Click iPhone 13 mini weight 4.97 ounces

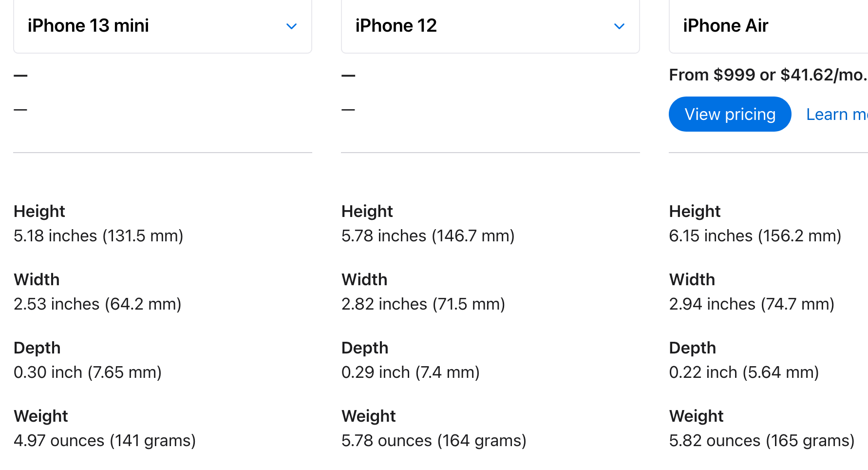(x=105, y=441)
